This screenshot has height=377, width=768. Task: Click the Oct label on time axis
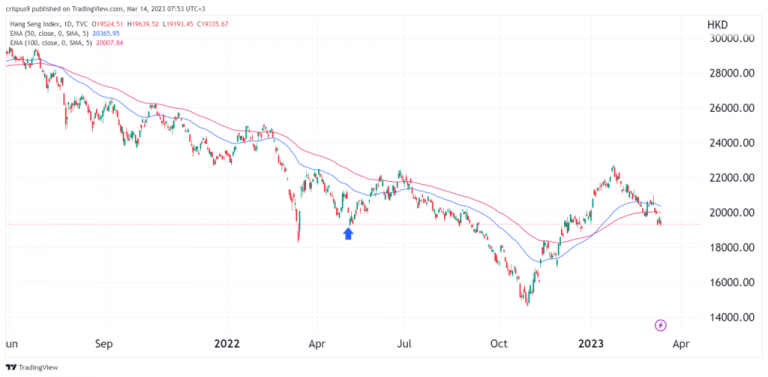point(499,344)
